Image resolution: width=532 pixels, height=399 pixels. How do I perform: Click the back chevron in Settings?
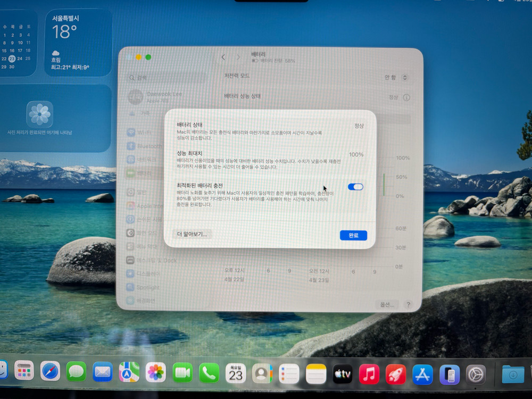pos(223,57)
